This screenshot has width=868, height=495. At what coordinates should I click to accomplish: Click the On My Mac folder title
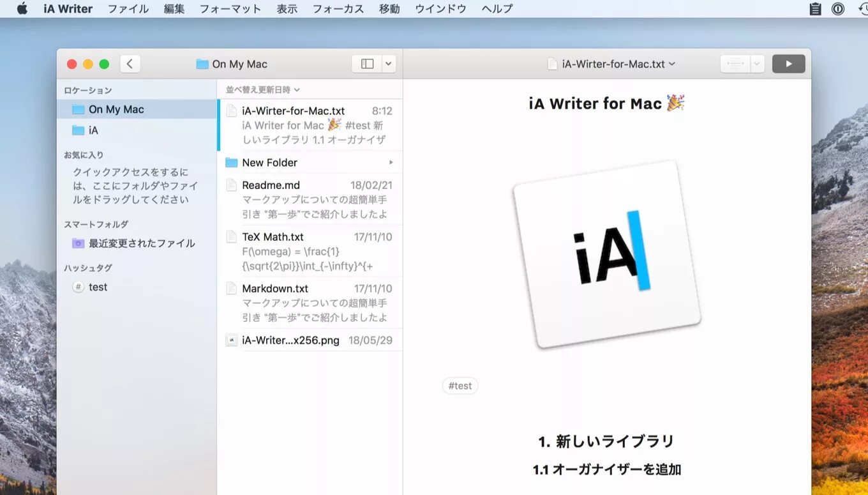pos(232,64)
